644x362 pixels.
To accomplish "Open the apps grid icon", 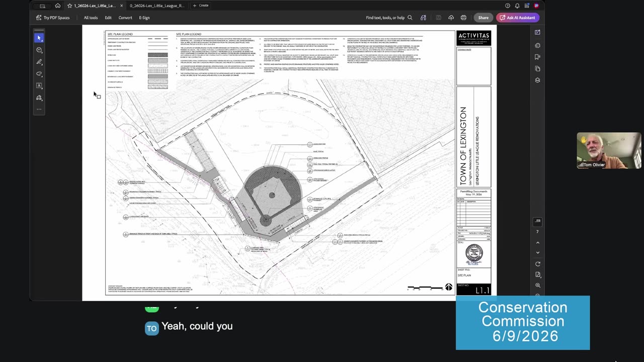I will click(x=526, y=6).
